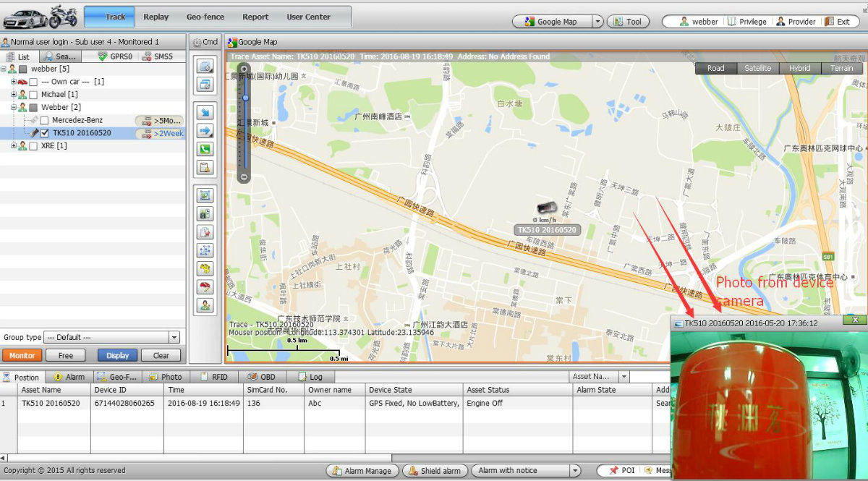
Task: Click the map zoom slider handle
Action: pyautogui.click(x=245, y=97)
